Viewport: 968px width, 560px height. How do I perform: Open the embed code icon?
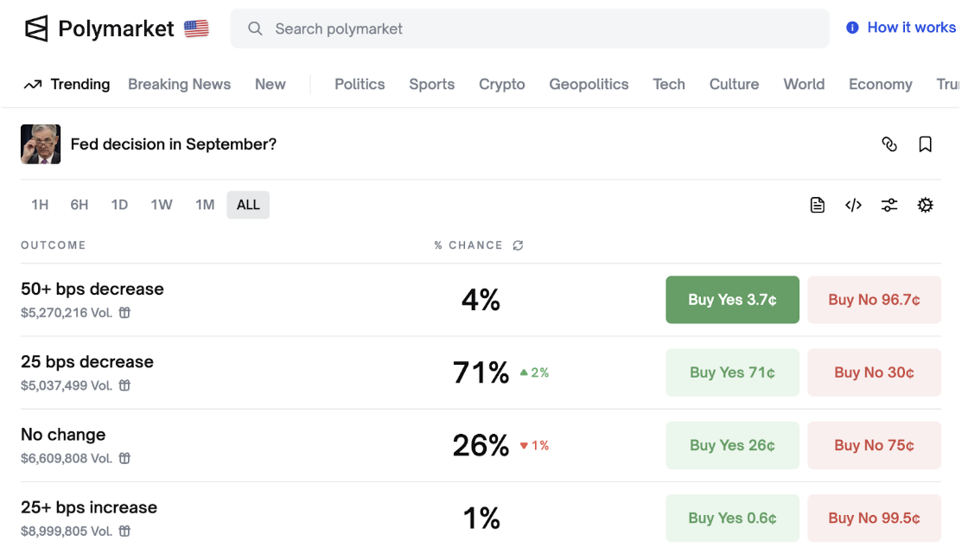[853, 205]
